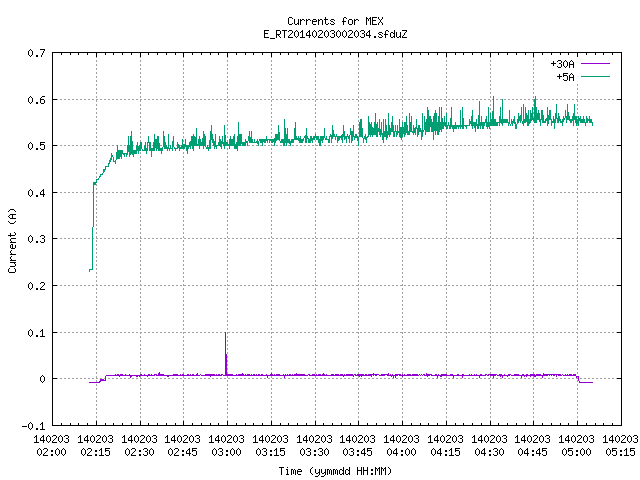Click the 'Time (yymmdd HH:MM)' x-axis label

pos(335,471)
